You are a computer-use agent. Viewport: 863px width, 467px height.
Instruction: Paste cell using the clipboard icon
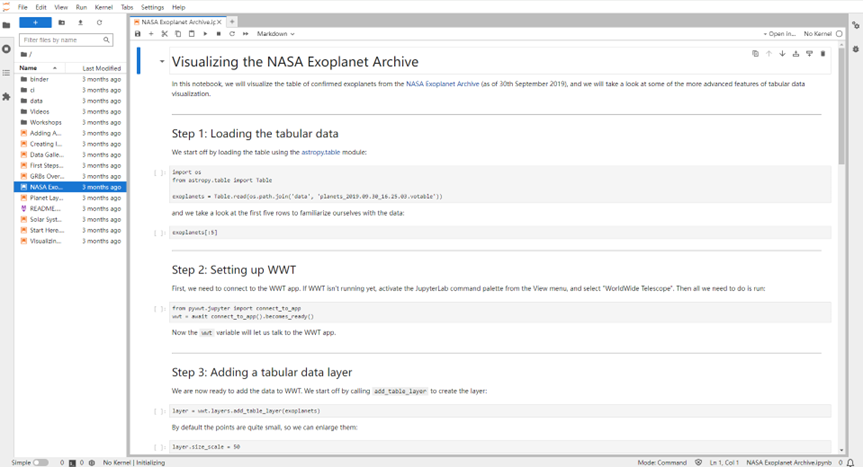tap(192, 34)
